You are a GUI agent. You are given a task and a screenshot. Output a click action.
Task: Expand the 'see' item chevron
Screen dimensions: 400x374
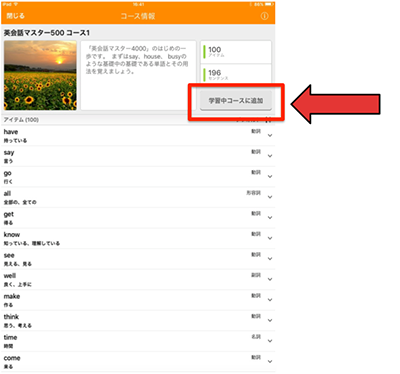click(x=270, y=259)
